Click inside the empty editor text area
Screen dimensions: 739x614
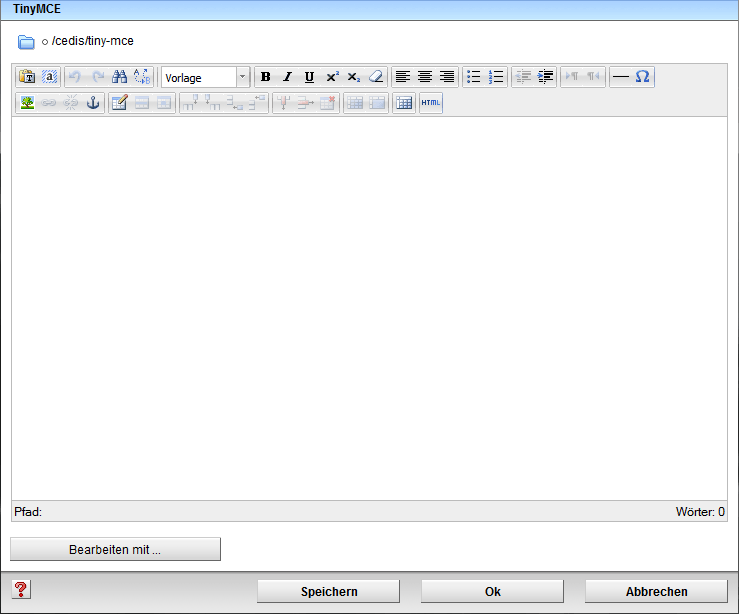[369, 309]
